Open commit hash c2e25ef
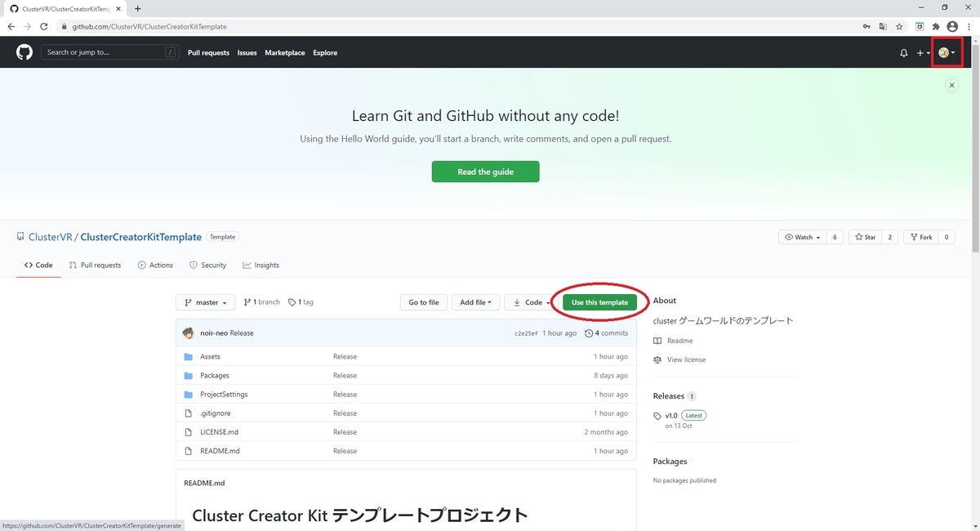Screen dimensions: 980x531 (526, 333)
